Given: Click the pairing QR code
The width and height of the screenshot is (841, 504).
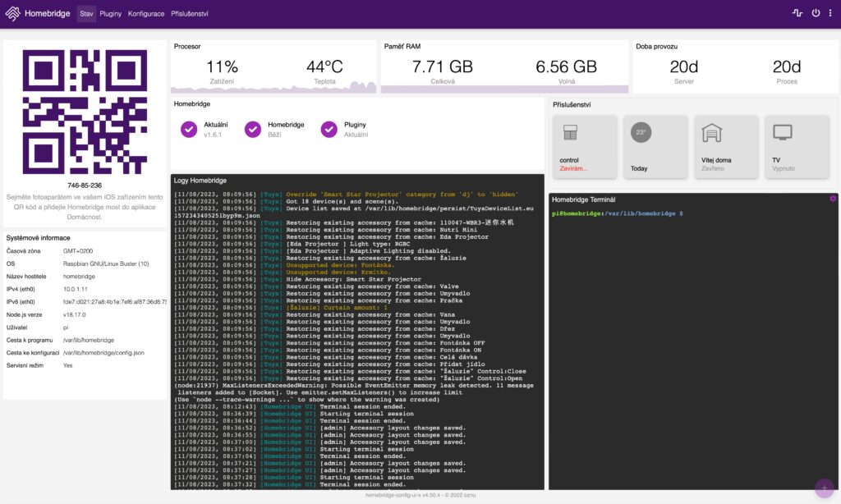Looking at the screenshot, I should 85,112.
